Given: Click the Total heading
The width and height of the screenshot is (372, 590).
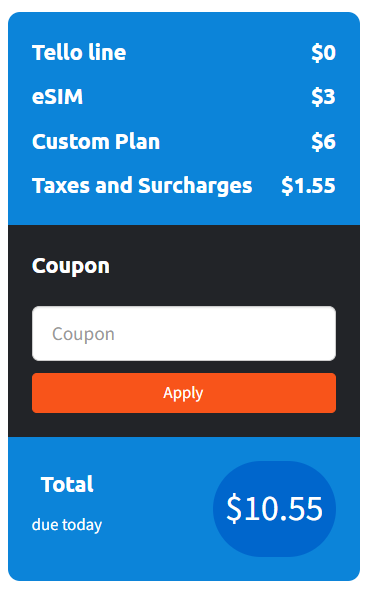Looking at the screenshot, I should pyautogui.click(x=67, y=484).
